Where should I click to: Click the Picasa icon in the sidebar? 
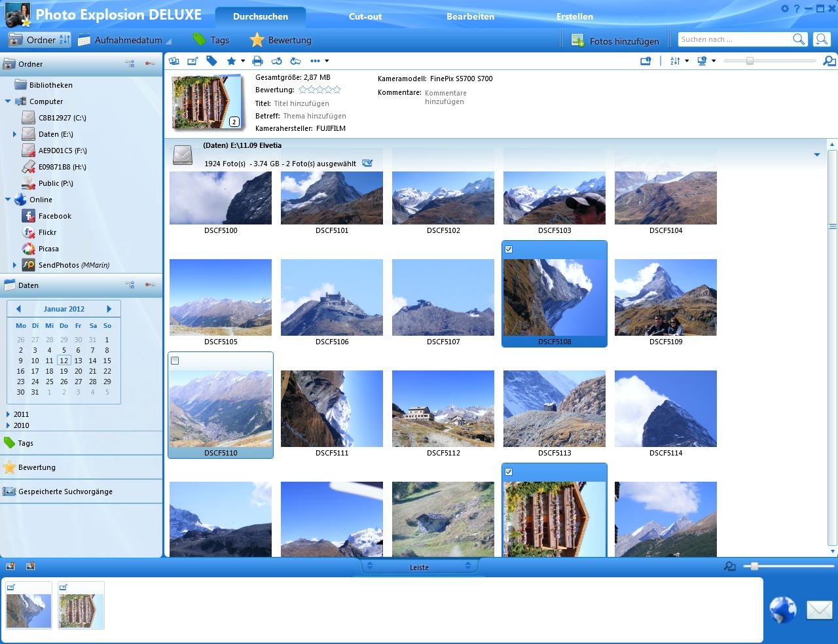[28, 249]
